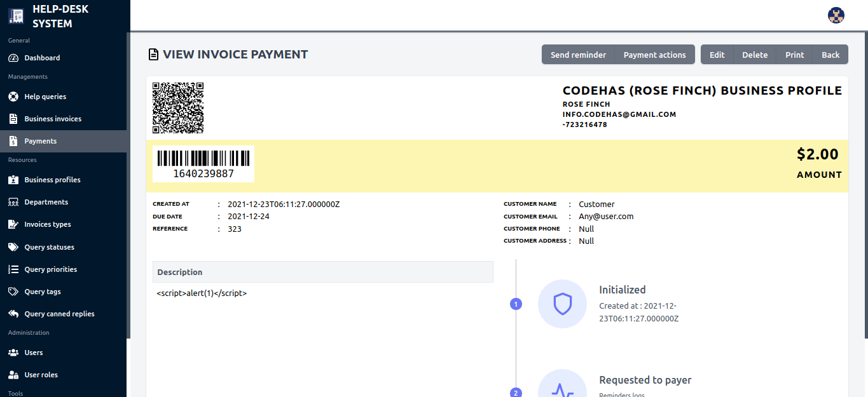Click the Edit button
868x397 pixels.
tap(717, 55)
